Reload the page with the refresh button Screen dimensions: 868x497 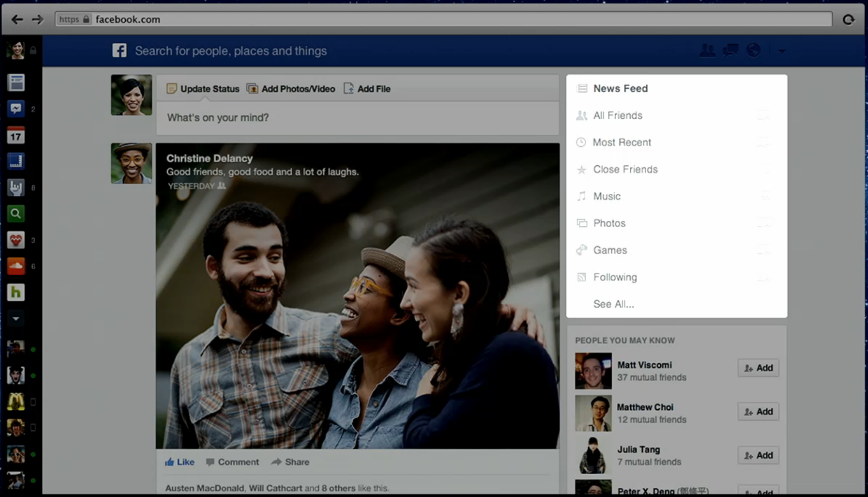click(x=848, y=20)
